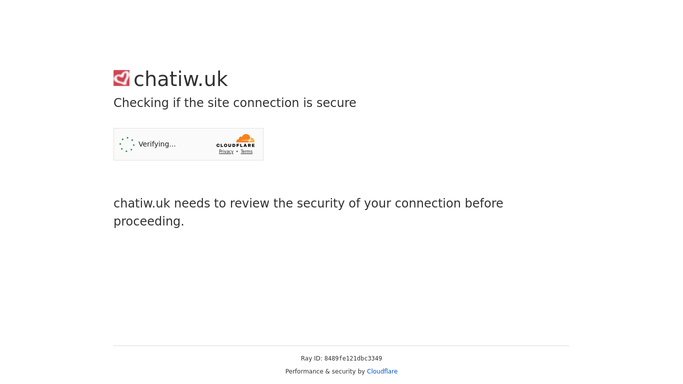Click the chatiw.uk page heading
683x384 pixels.
pyautogui.click(x=181, y=79)
